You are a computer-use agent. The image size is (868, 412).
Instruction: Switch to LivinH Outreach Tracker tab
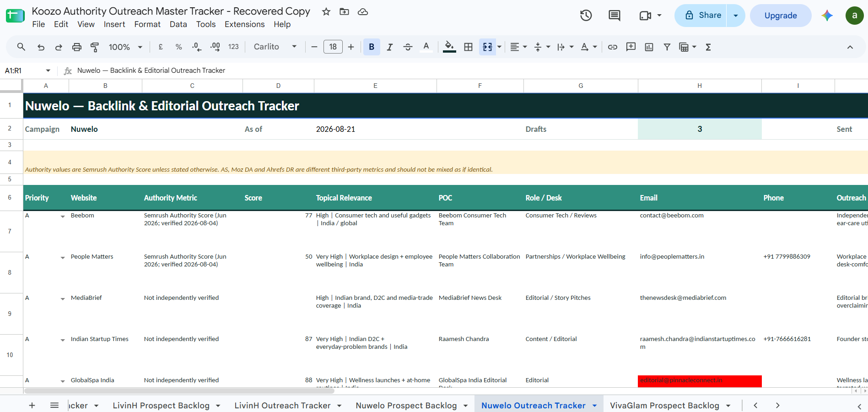[x=282, y=406]
